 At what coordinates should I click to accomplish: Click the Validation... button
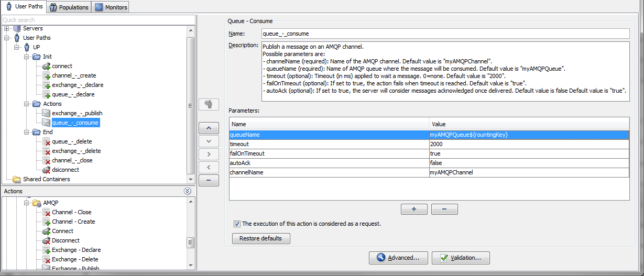(461, 258)
